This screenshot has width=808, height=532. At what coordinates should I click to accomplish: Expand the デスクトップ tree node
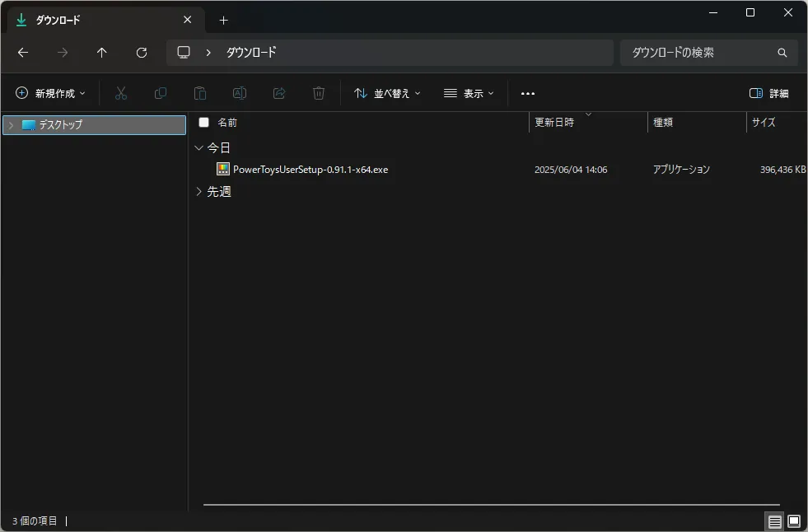(11, 125)
